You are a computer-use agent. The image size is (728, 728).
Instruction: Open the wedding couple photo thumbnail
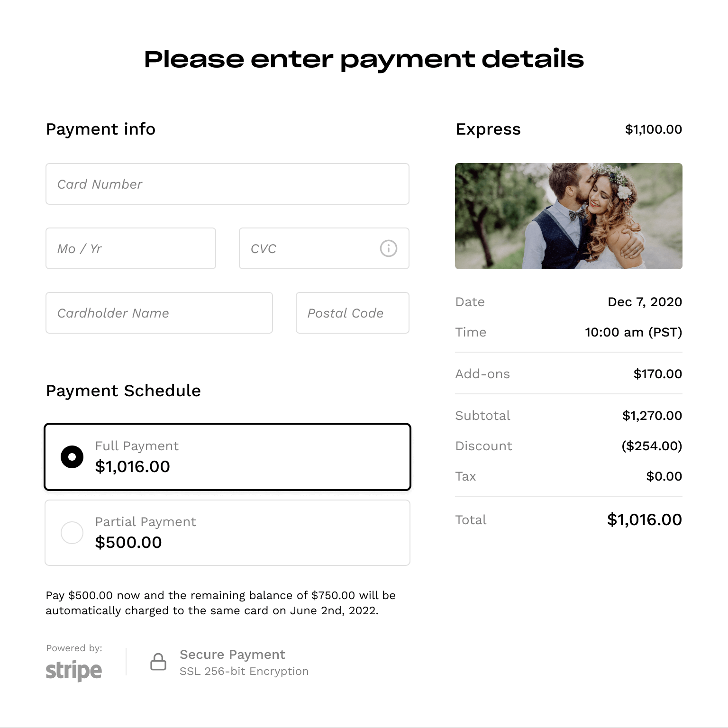(569, 216)
